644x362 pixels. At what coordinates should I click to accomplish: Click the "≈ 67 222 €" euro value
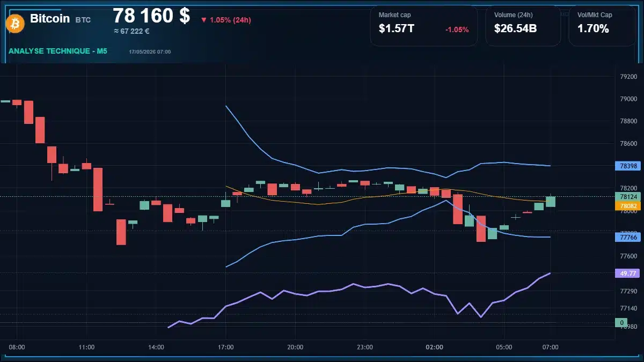click(131, 31)
